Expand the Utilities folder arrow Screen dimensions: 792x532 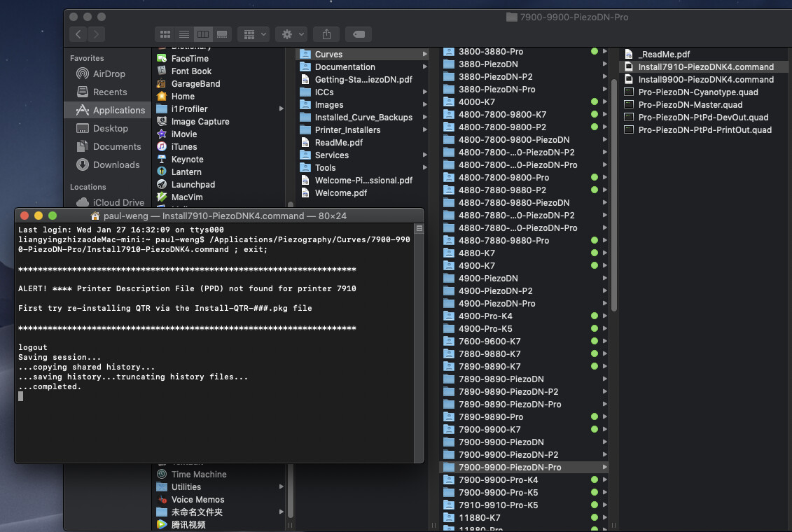(x=282, y=486)
